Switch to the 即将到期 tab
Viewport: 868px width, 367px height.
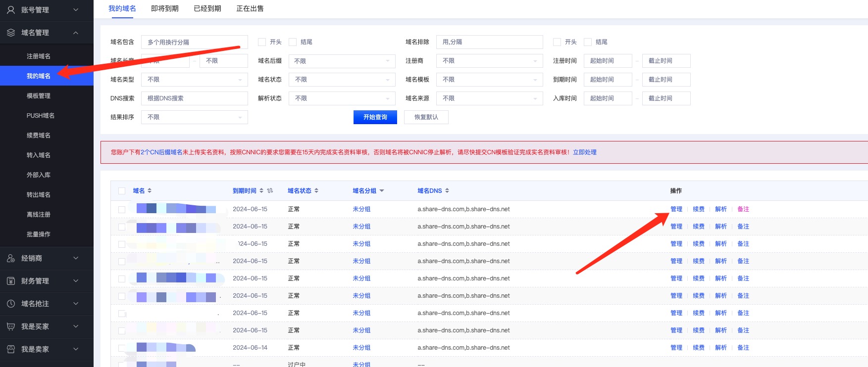pyautogui.click(x=164, y=8)
